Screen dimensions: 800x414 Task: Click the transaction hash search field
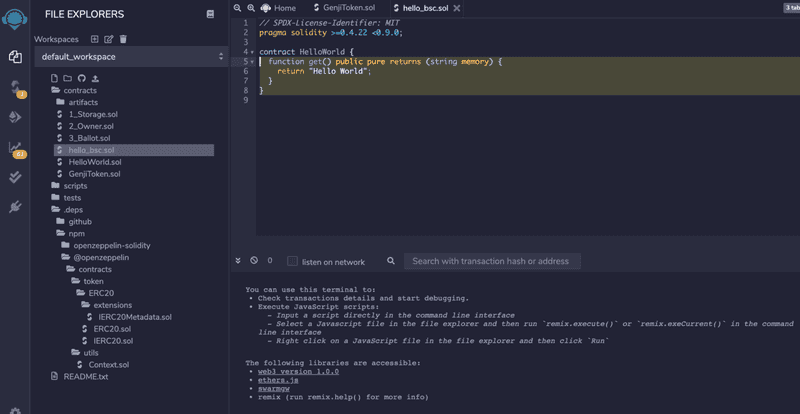(491, 261)
